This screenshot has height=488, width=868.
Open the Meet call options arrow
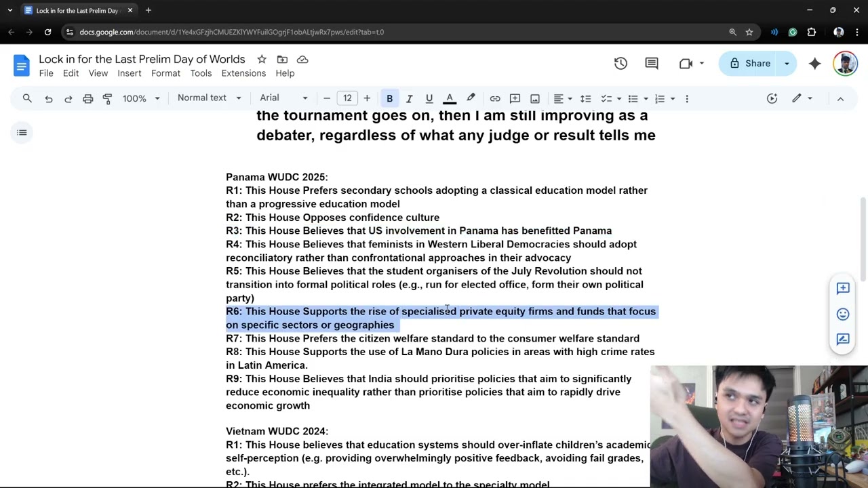click(701, 63)
